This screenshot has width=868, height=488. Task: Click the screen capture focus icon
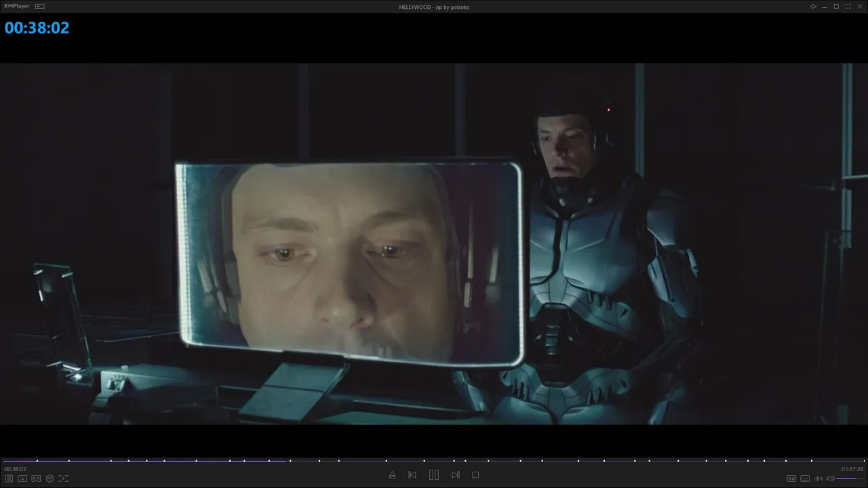[x=63, y=479]
